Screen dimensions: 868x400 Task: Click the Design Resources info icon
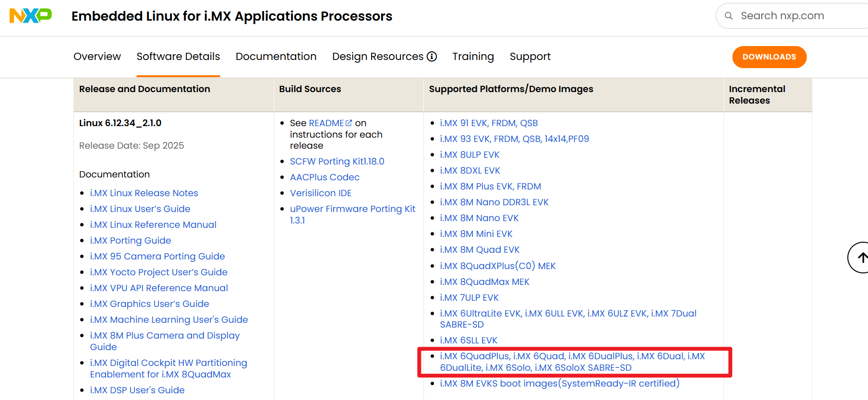[432, 57]
